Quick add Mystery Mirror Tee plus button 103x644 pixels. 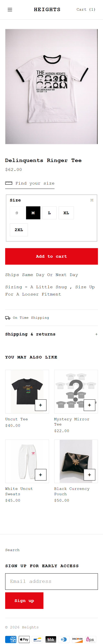[89, 405]
